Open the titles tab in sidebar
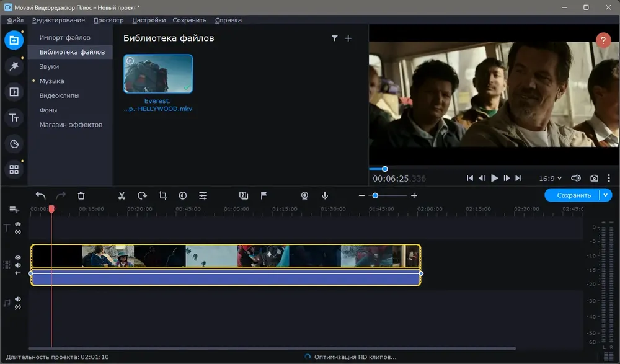Image resolution: width=620 pixels, height=364 pixels. [14, 118]
